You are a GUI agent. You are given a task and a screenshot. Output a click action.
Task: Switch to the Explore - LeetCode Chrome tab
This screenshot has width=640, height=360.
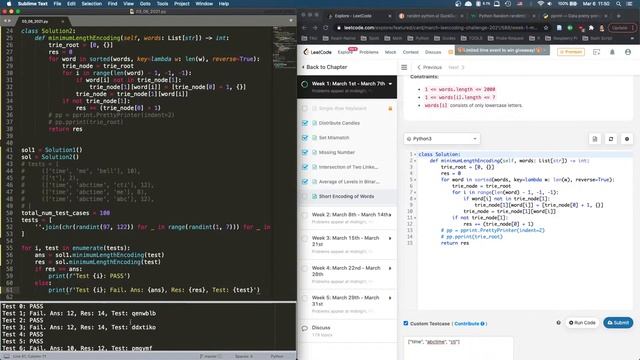click(x=359, y=16)
